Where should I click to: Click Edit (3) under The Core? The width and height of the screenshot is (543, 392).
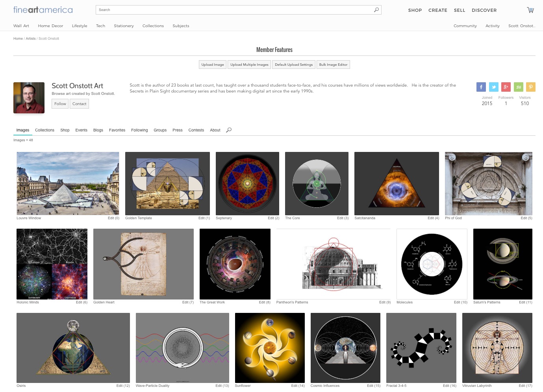(343, 218)
